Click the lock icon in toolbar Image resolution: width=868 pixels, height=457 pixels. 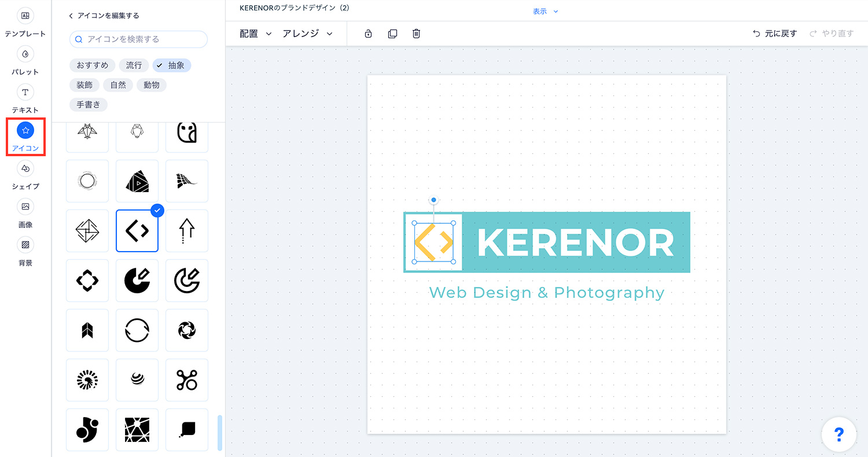(x=368, y=34)
